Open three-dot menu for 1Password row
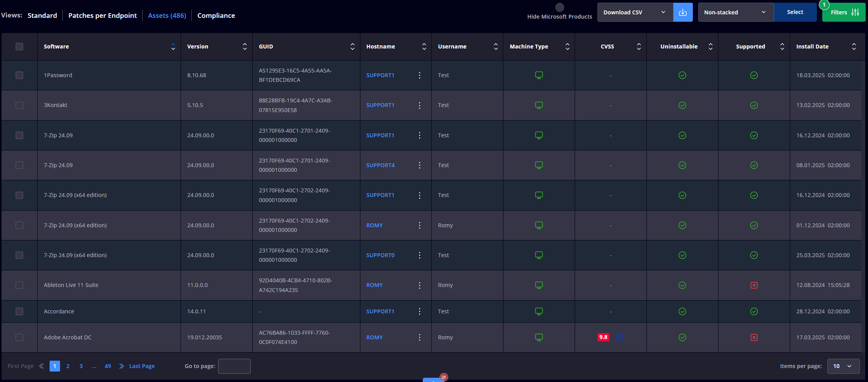 click(420, 75)
